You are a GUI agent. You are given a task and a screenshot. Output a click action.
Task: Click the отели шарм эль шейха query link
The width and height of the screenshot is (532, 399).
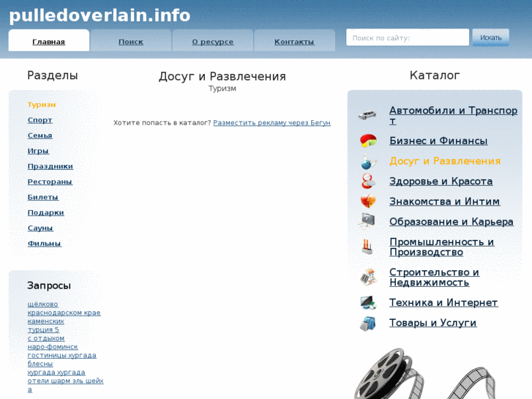[x=65, y=385]
